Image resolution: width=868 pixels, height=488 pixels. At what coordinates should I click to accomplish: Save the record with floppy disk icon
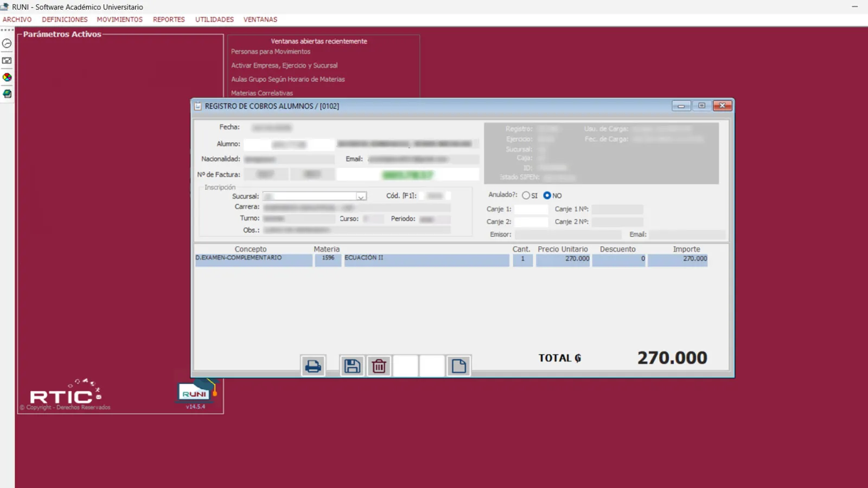coord(352,366)
